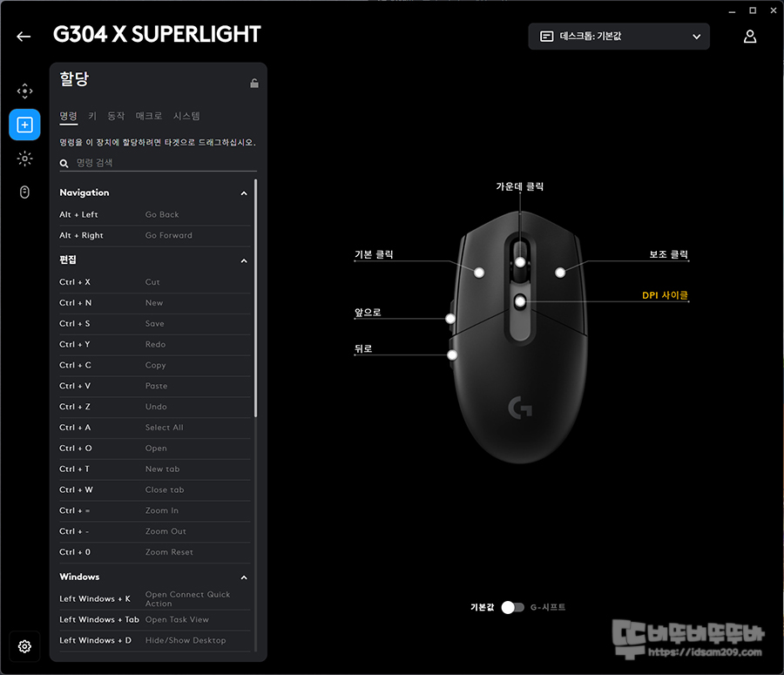Open the mouse device sidebar icon
The height and width of the screenshot is (675, 784).
click(x=24, y=192)
